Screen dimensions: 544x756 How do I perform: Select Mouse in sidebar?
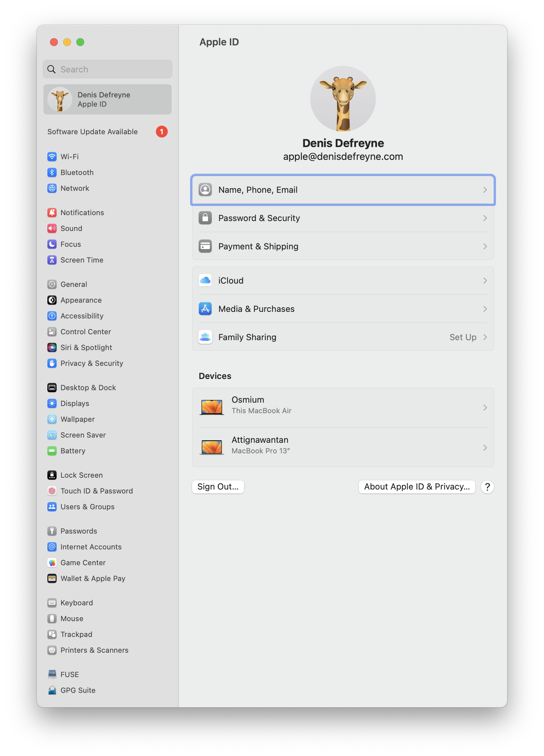107,619
